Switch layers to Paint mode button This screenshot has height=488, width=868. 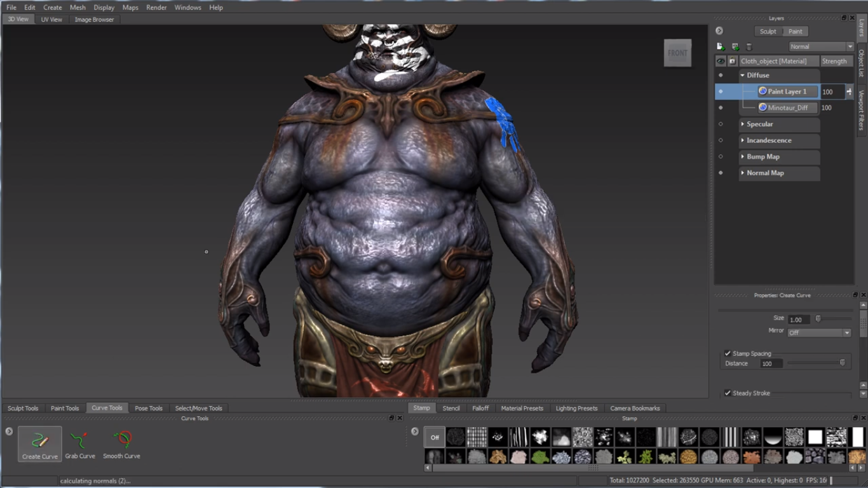pyautogui.click(x=796, y=31)
